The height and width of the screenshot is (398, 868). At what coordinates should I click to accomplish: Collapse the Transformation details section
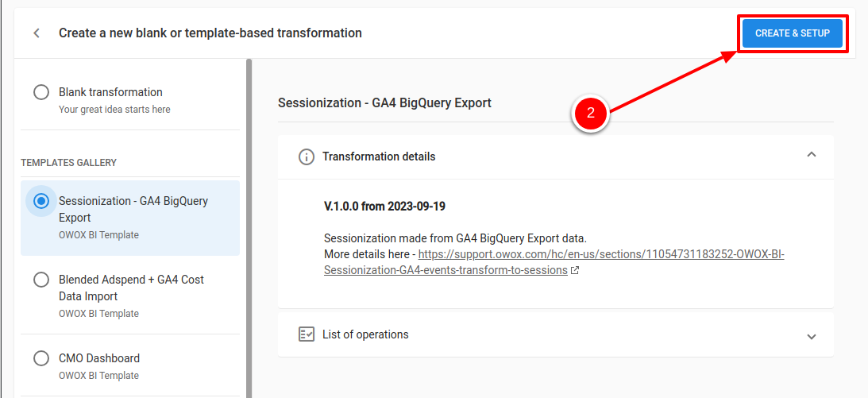tap(812, 155)
